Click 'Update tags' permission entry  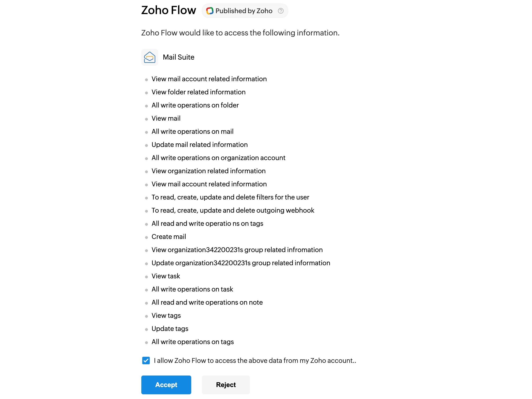tap(170, 328)
